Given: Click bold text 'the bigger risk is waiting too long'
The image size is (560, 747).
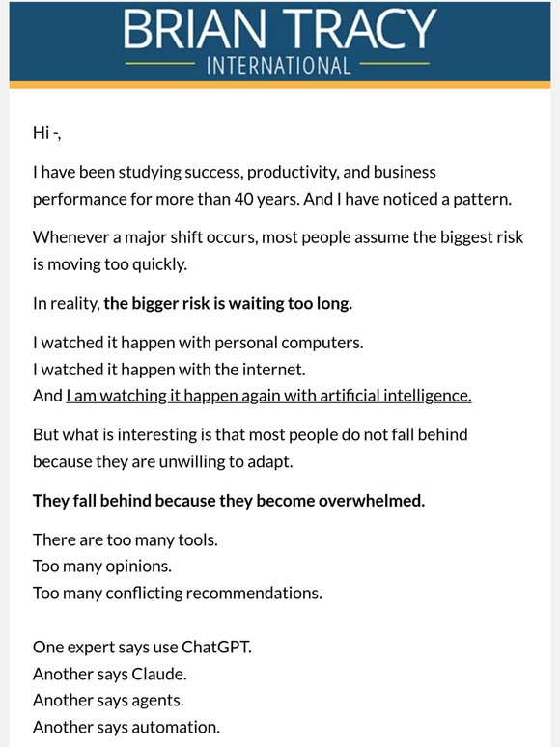Looking at the screenshot, I should point(228,303).
